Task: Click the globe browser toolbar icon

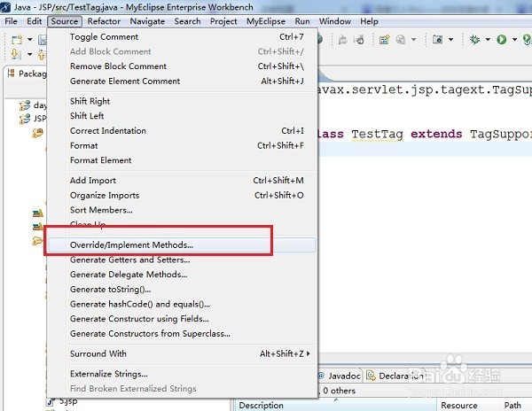Action: 401,40
